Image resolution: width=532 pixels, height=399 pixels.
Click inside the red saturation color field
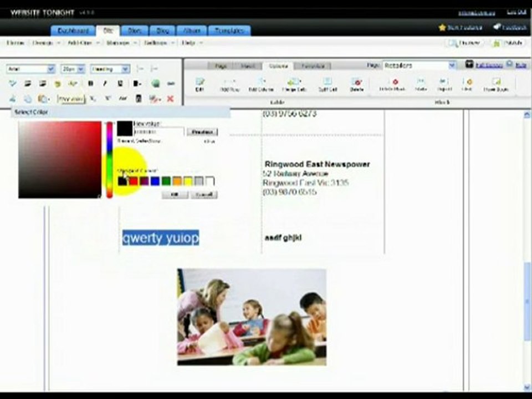click(60, 160)
